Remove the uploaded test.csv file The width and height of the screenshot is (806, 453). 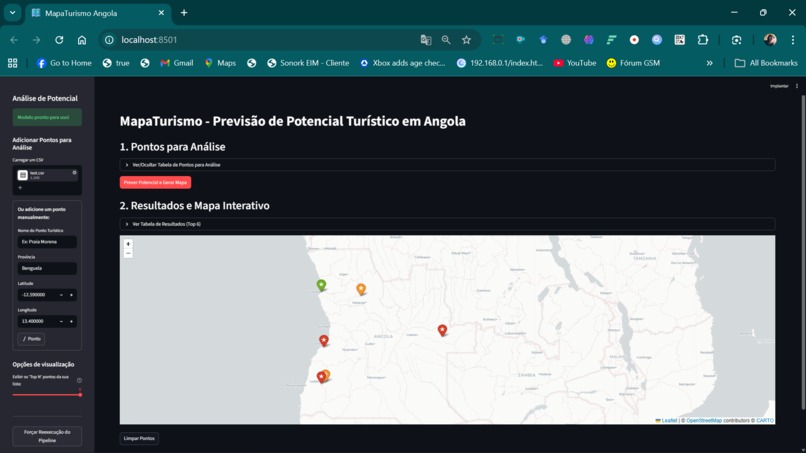pyautogui.click(x=75, y=173)
